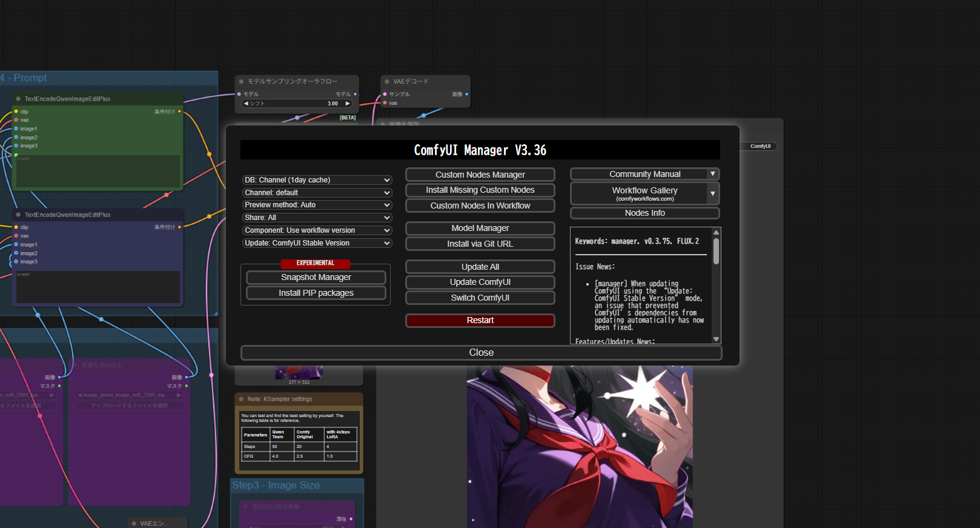The height and width of the screenshot is (528, 980).
Task: Click the image1 input port on purple TextEncode node
Action: point(16,244)
